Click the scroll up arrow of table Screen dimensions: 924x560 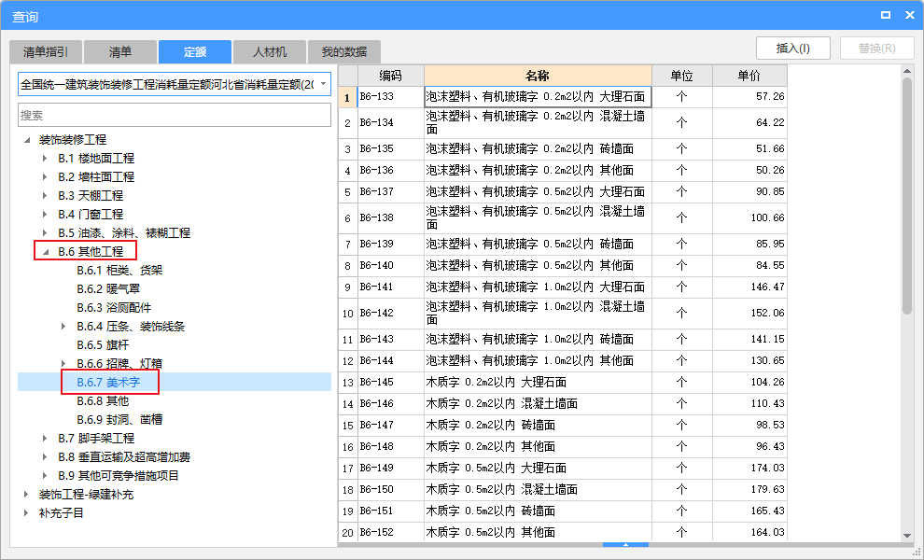pyautogui.click(x=907, y=71)
